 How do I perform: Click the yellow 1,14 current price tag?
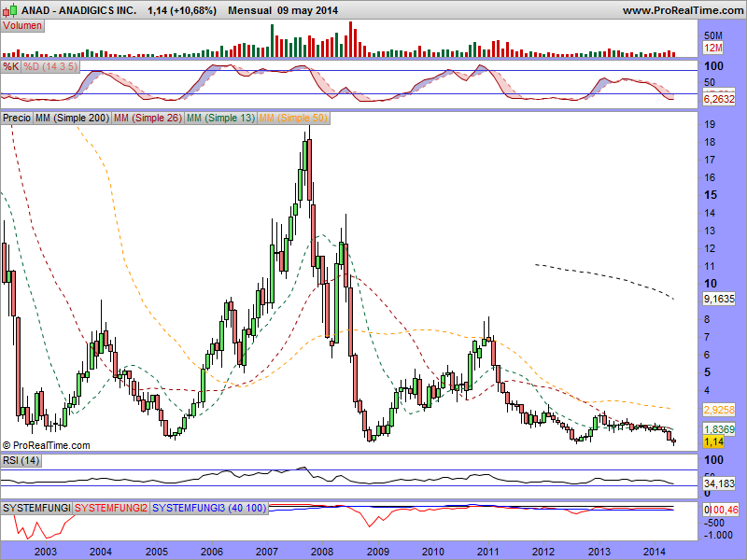tap(713, 441)
